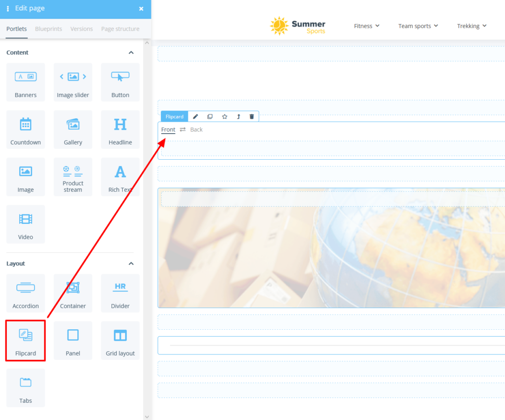Delete the Flipcard with the trash icon
This screenshot has width=505, height=420.
[252, 116]
